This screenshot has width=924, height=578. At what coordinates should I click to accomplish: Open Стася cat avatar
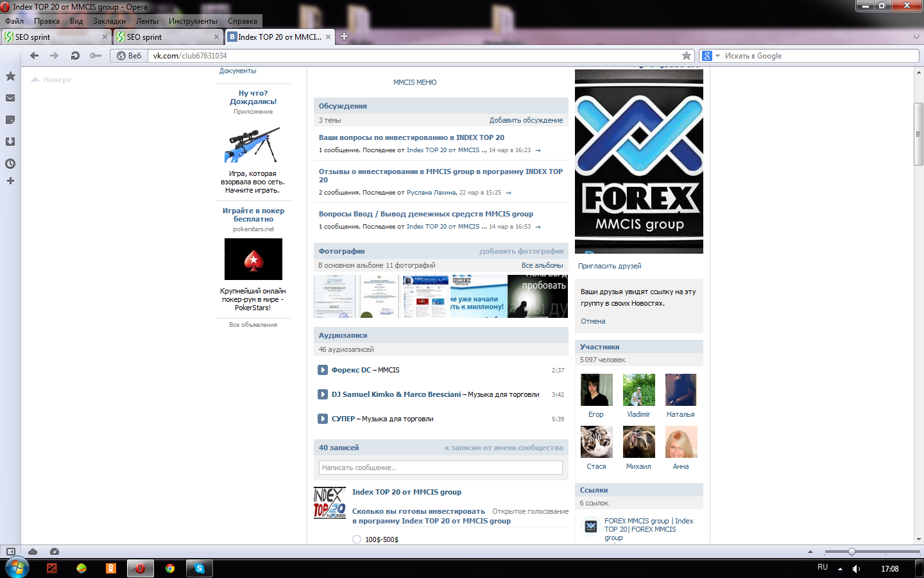(597, 442)
